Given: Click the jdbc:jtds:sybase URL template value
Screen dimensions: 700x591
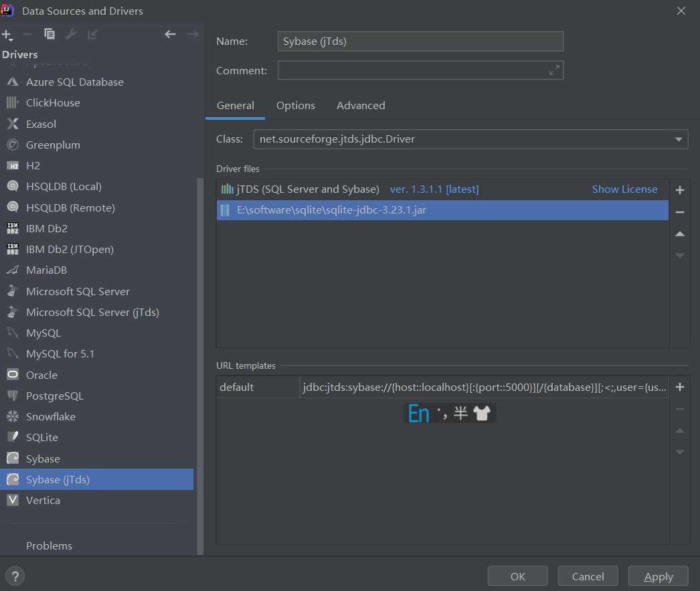Looking at the screenshot, I should [485, 387].
